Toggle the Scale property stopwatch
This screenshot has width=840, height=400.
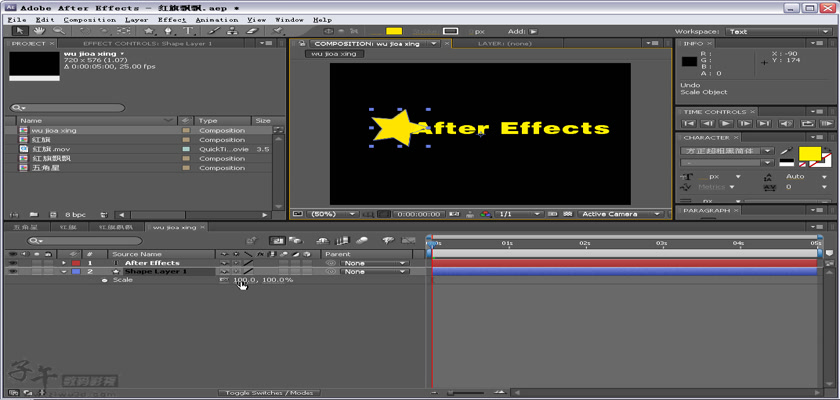[104, 280]
